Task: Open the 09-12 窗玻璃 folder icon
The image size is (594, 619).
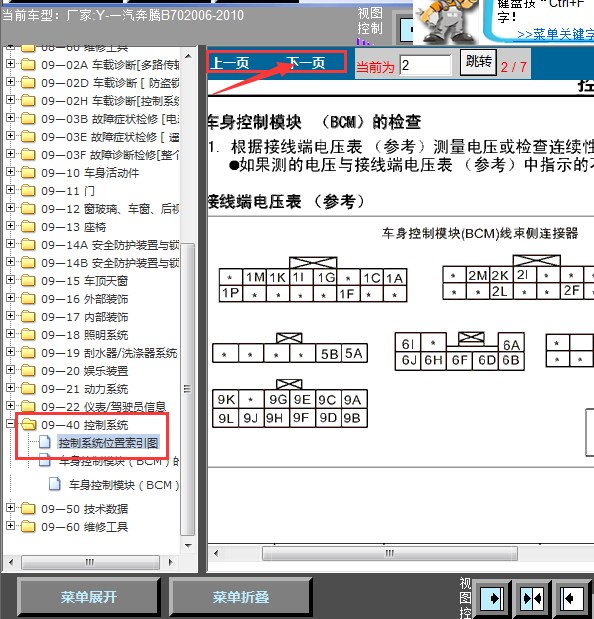Action: pyautogui.click(x=28, y=208)
